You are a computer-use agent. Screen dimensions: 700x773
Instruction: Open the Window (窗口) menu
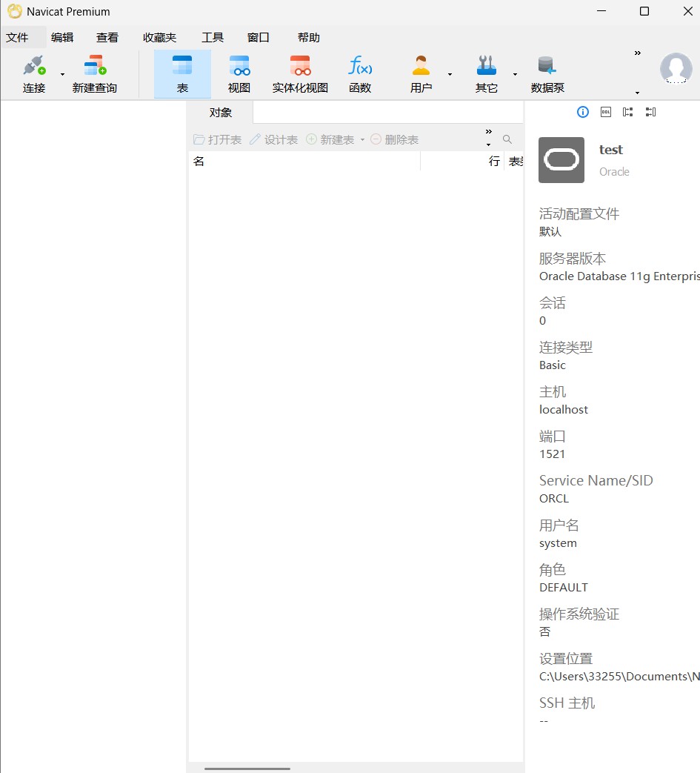pyautogui.click(x=258, y=38)
